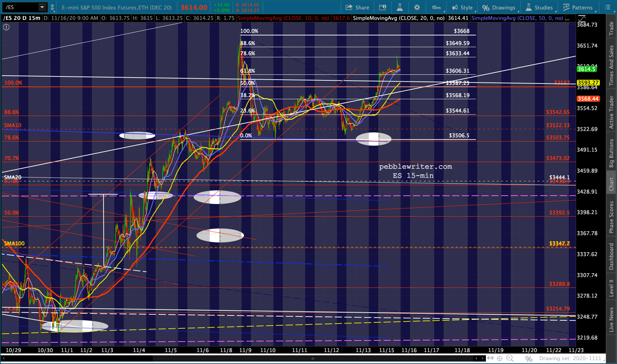Open the 15m timeframe dropdown
This screenshot has width=617, height=364.
pyautogui.click(x=437, y=7)
